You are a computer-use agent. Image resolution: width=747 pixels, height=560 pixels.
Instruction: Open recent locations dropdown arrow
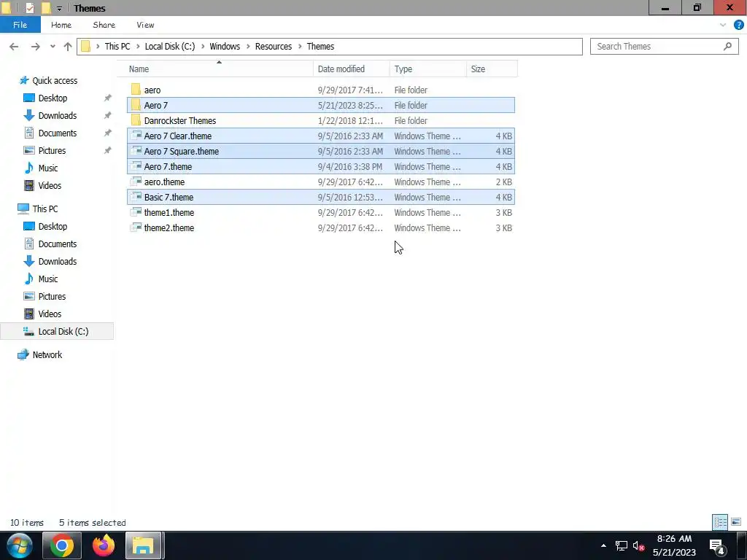coord(53,46)
